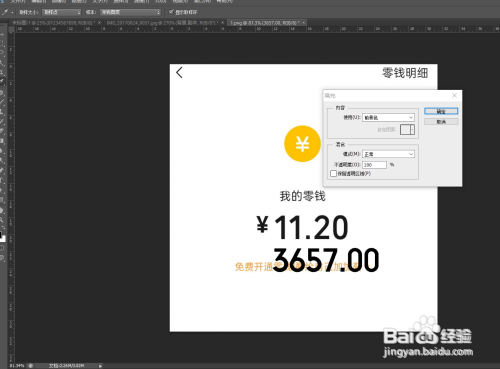The width and height of the screenshot is (500, 369).
Task: Open the 使用 contents dropdown in Fill dialog
Action: tap(388, 117)
